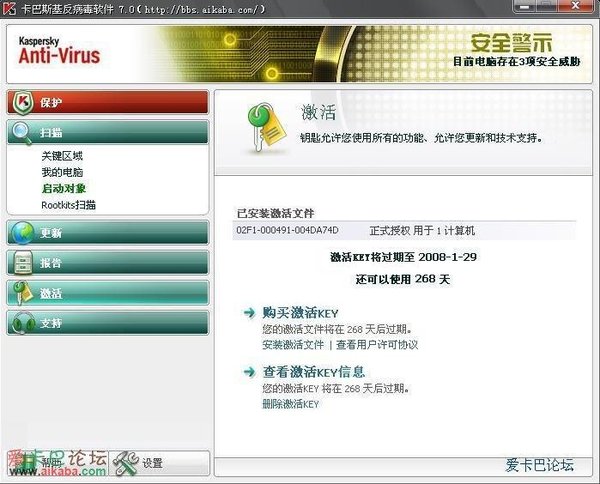
Task: Close the Kaspersky window
Action: (x=576, y=6)
